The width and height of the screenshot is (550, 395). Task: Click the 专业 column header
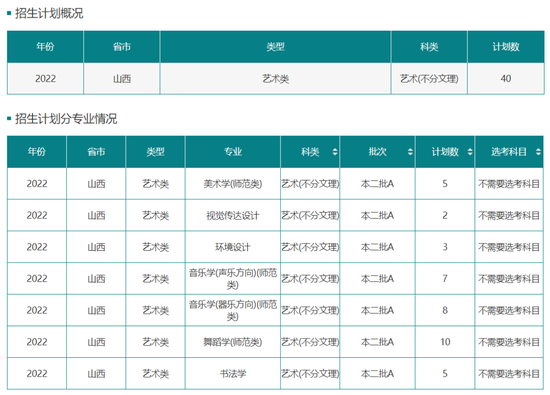233,152
